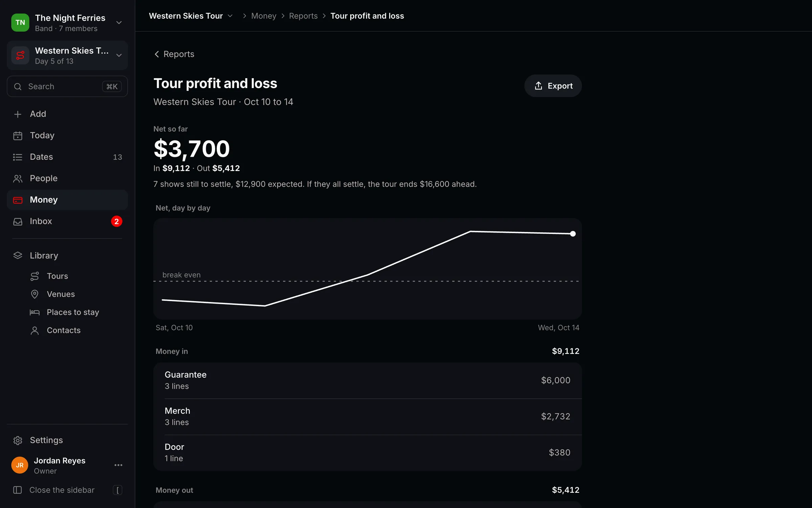
Task: Click the red card icon beside Money
Action: coord(18,200)
